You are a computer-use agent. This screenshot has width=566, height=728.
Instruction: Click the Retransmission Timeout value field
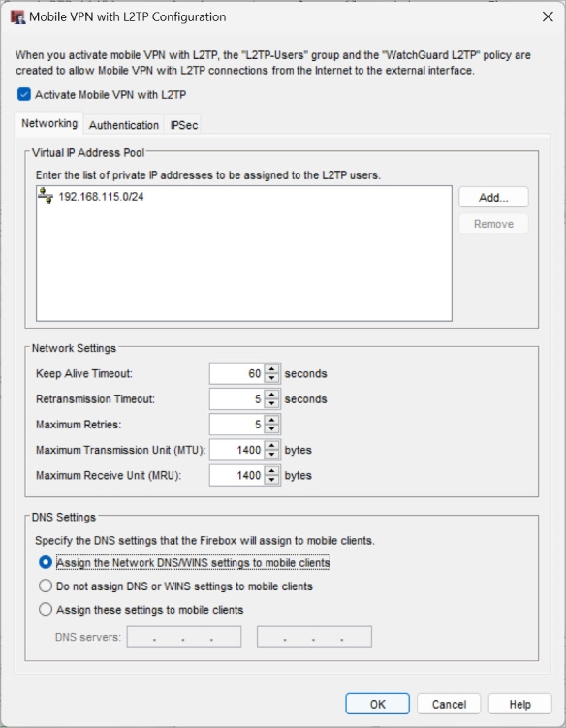pyautogui.click(x=236, y=399)
